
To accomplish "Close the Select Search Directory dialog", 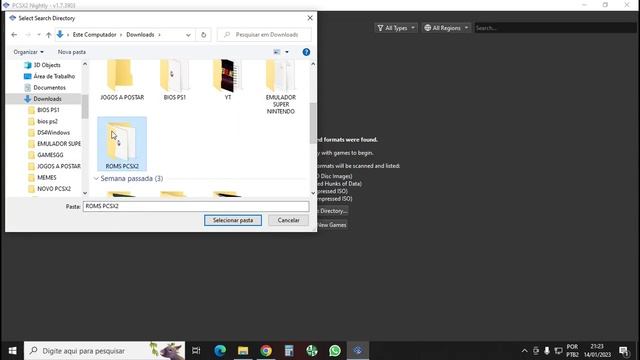I will (310, 18).
